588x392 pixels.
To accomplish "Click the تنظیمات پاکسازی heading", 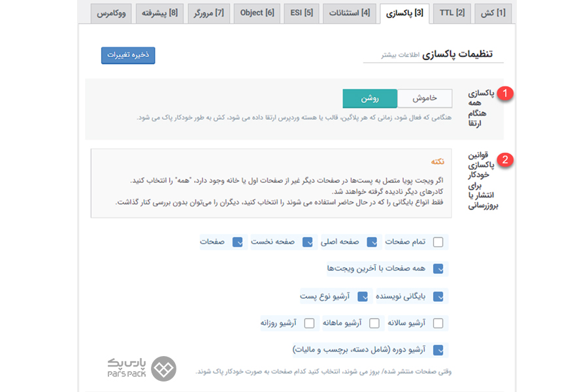I will coord(457,54).
